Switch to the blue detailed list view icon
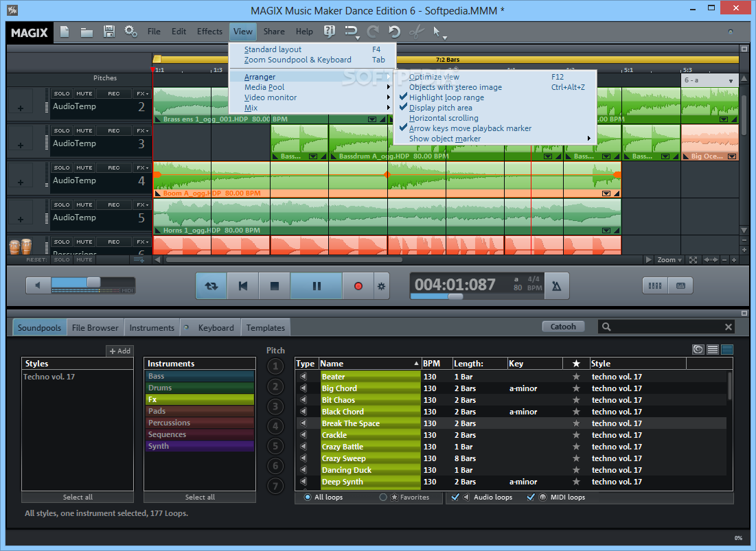 pos(727,350)
